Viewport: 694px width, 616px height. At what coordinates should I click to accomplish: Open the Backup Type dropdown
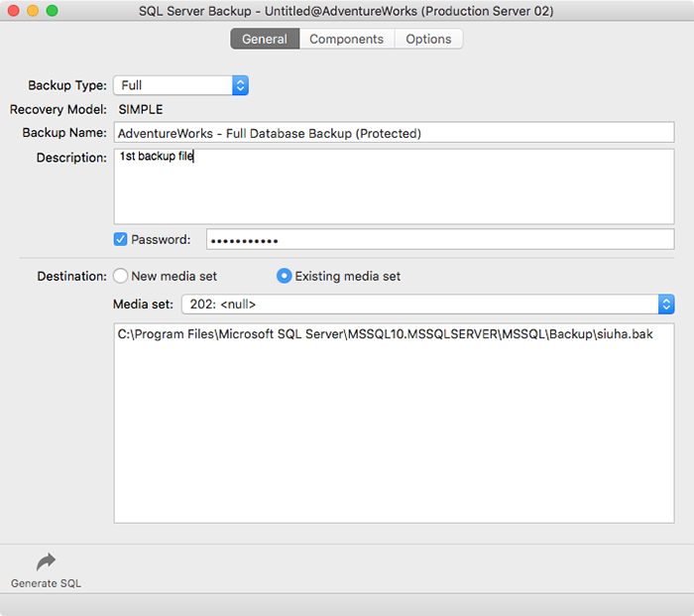pyautogui.click(x=180, y=85)
